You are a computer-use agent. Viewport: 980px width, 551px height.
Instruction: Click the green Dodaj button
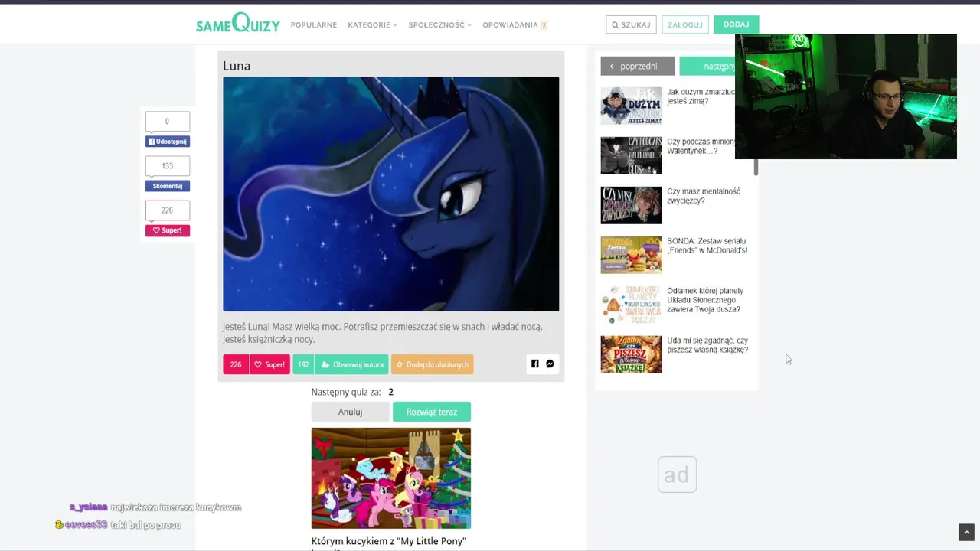click(x=736, y=24)
